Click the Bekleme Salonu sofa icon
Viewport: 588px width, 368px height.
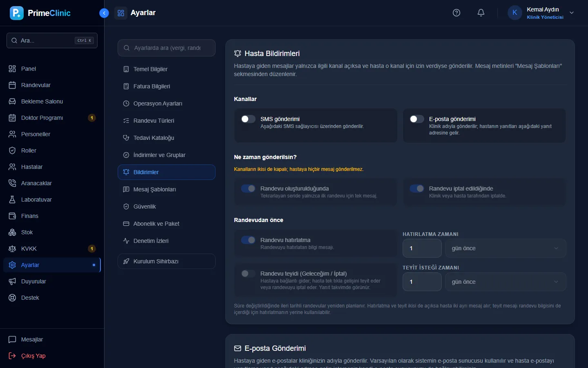click(x=12, y=101)
